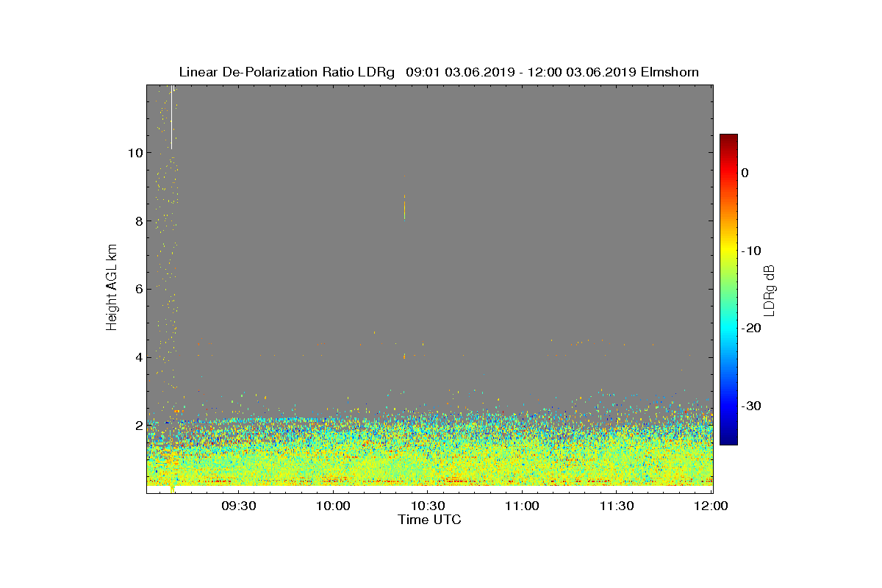The image size is (882, 588).
Task: Click the 10:30 time tick label
Action: [429, 506]
